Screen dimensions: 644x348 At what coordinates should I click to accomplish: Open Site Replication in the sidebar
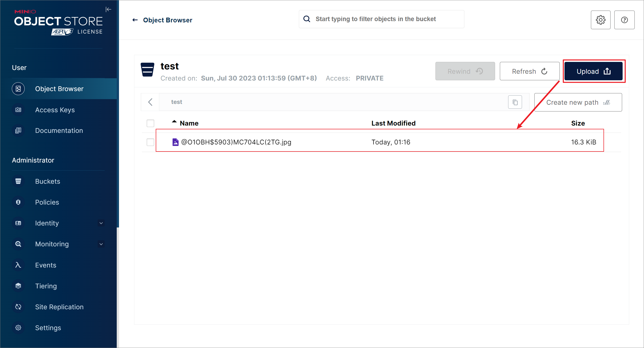pos(59,307)
